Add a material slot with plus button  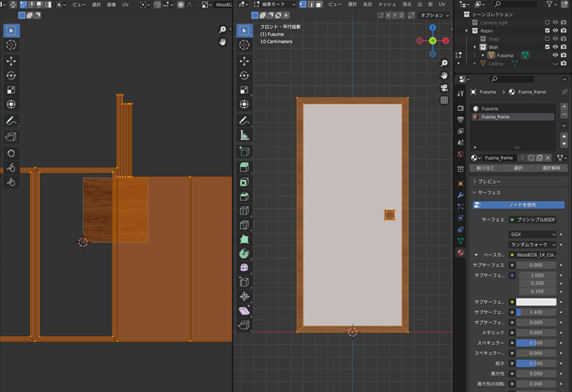[x=563, y=107]
